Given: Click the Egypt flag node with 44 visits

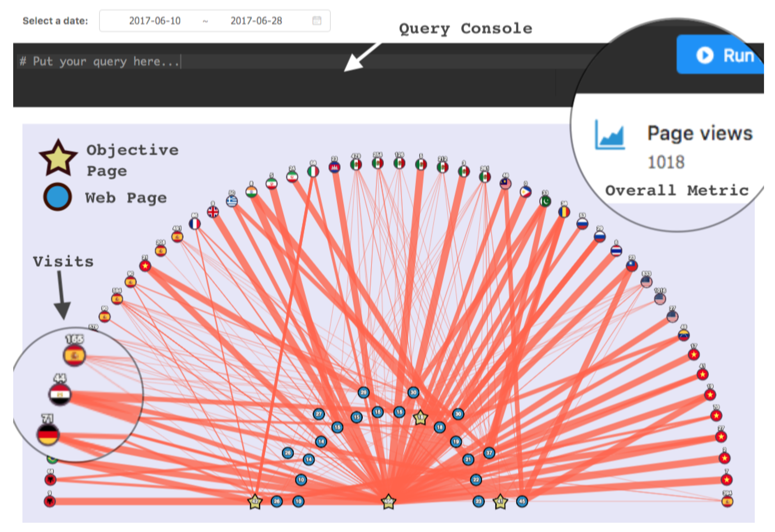Looking at the screenshot, I should pyautogui.click(x=60, y=394).
